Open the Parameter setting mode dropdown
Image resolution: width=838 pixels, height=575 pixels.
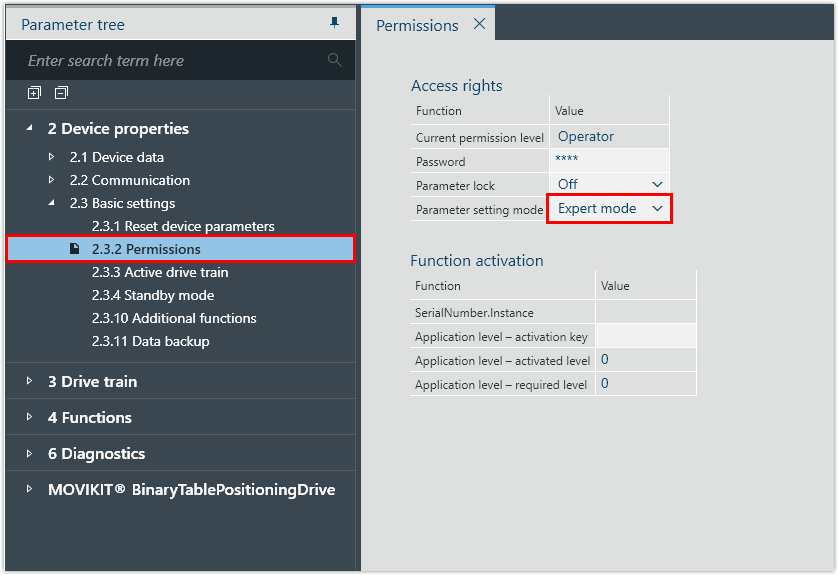coord(657,209)
